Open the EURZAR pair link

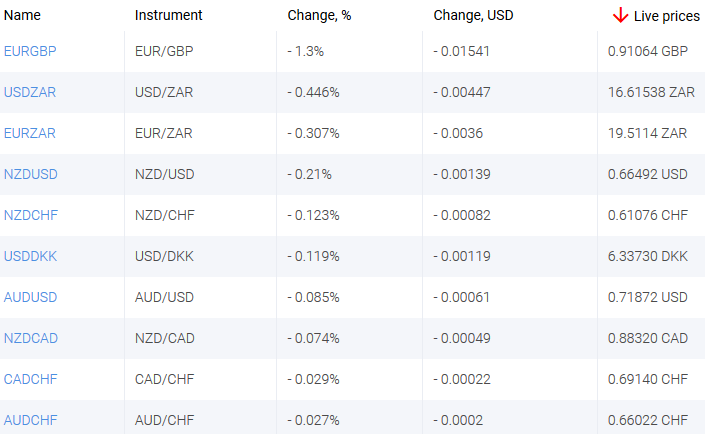click(30, 133)
